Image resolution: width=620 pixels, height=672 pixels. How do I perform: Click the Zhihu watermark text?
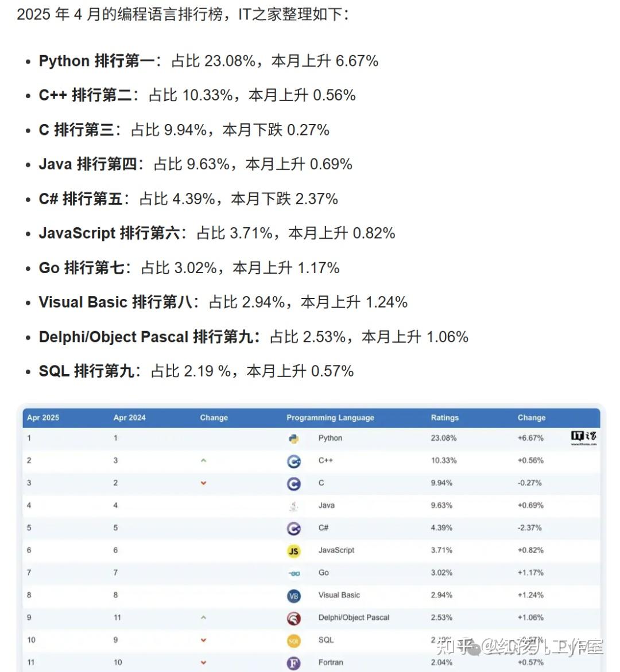520,647
